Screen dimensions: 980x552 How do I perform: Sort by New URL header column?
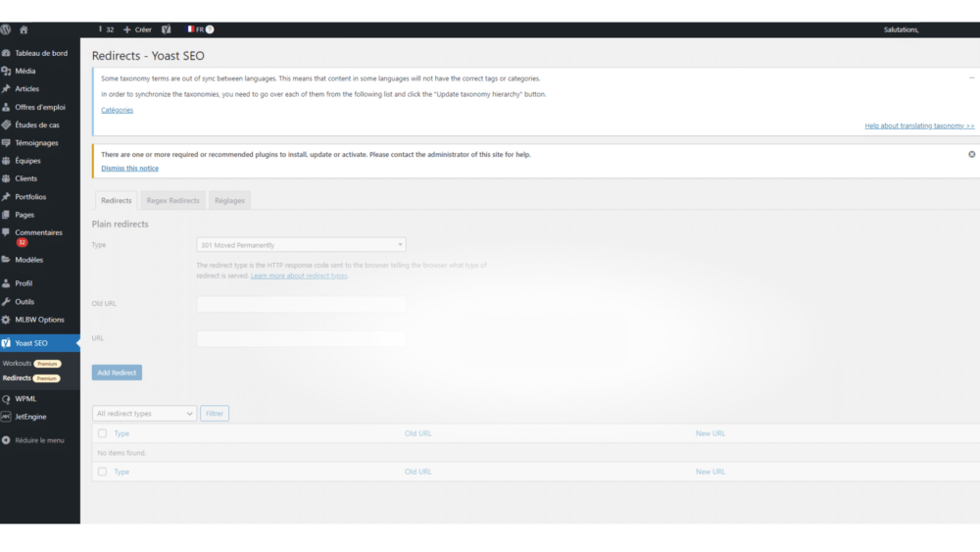click(710, 433)
